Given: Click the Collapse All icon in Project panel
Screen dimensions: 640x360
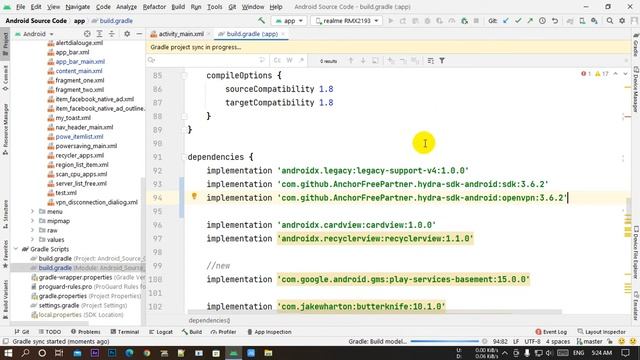Looking at the screenshot, I should [111, 34].
